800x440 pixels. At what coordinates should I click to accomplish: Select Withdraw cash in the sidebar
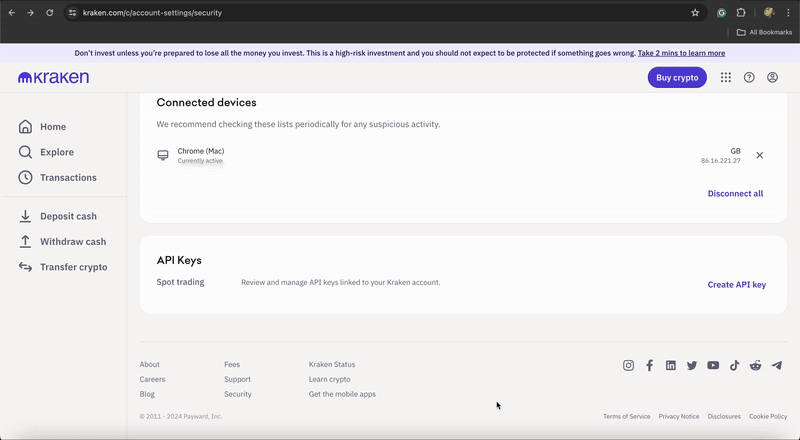click(x=73, y=241)
